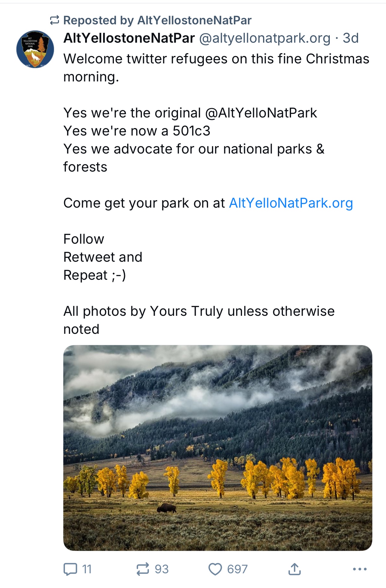Click the bold AltYellostoneNatPar author name

[x=129, y=38]
